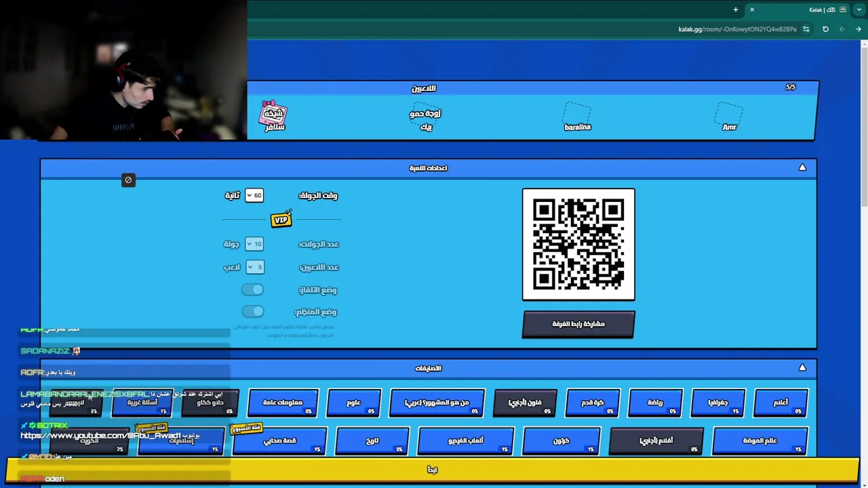Select the معلومات عامة category
The image size is (868, 488).
[x=282, y=403]
